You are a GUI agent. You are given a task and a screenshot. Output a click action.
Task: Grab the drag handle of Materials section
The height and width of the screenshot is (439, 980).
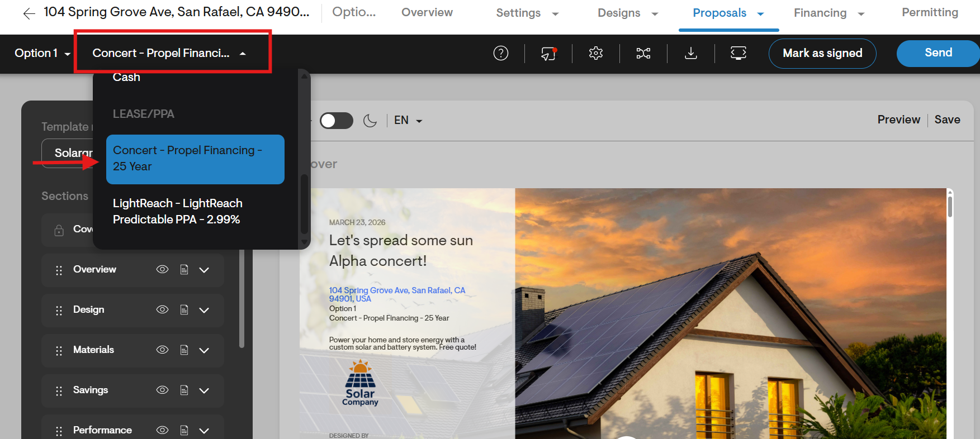(59, 351)
